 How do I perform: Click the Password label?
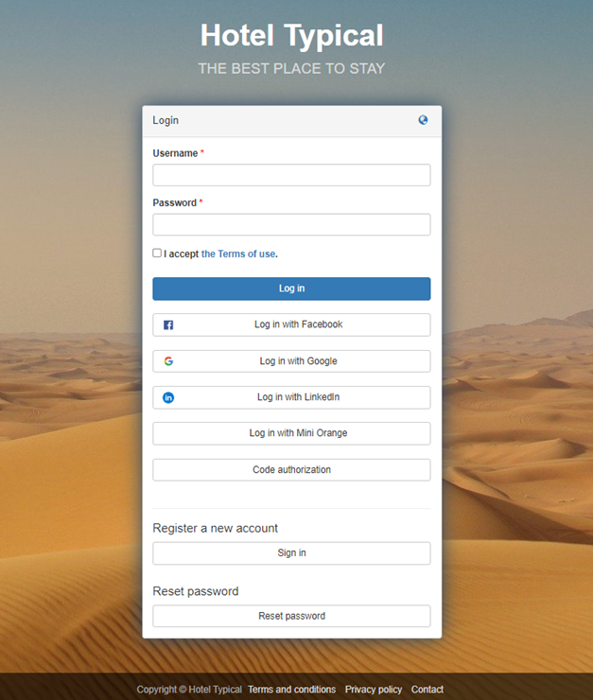point(174,202)
